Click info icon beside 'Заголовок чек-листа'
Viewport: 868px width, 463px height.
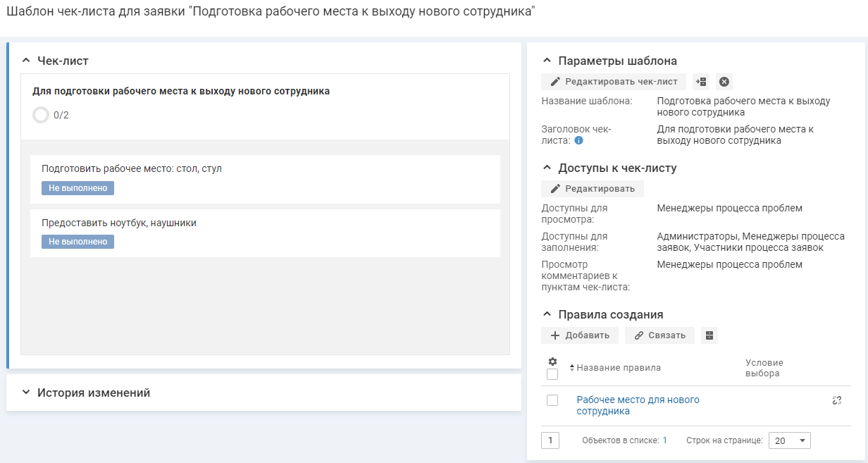tap(578, 141)
